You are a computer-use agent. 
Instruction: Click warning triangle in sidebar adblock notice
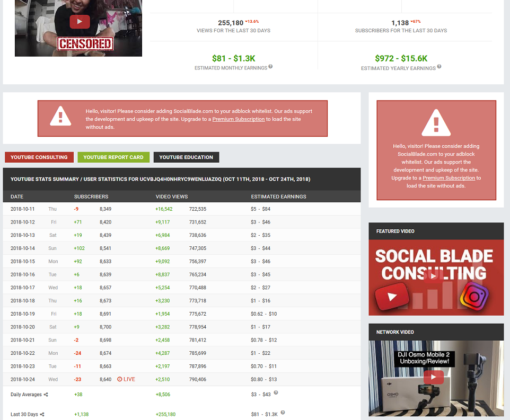tap(436, 122)
